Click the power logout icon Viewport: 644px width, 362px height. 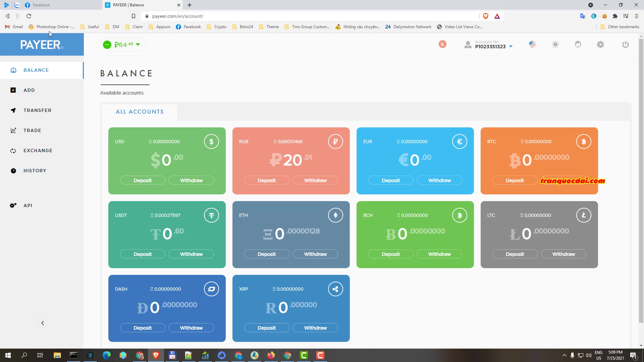pos(625,44)
